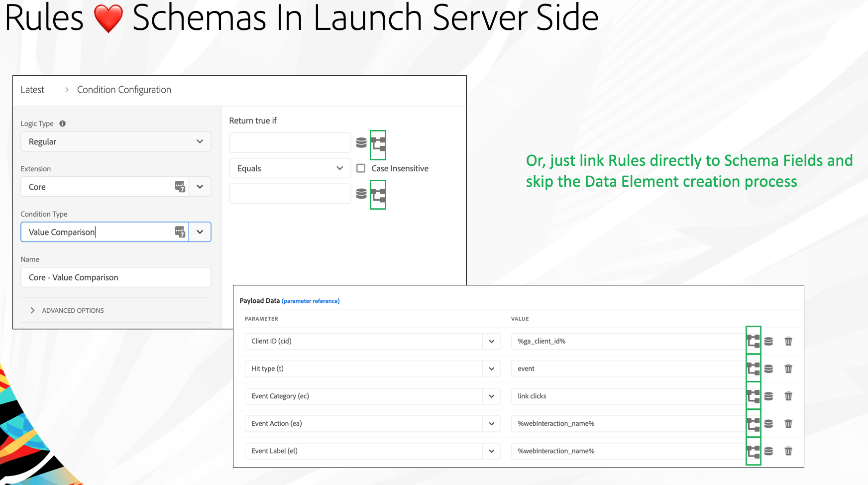
Task: Delete the Event Action (ea) row
Action: (788, 423)
